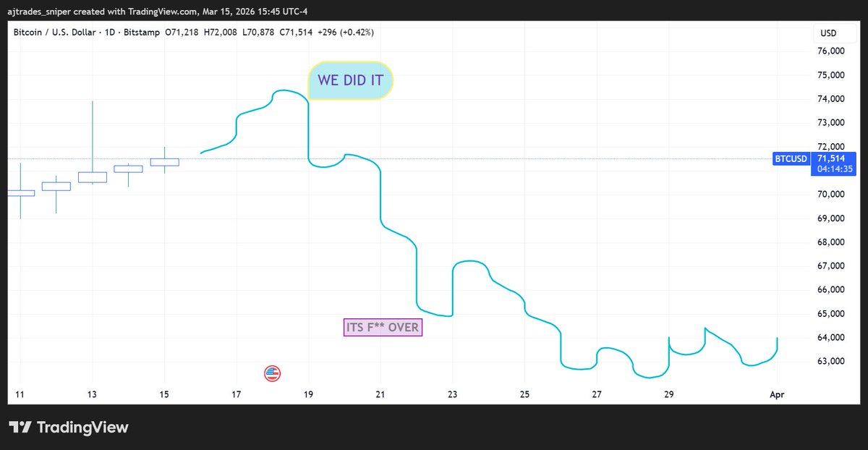The height and width of the screenshot is (450, 868).
Task: Click the BTCUSD price label
Action: 791,158
